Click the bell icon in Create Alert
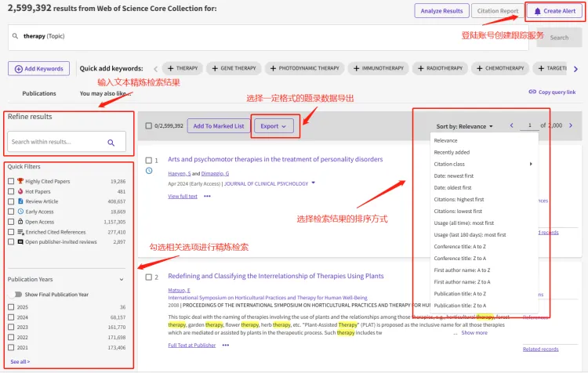This screenshot has height=373, width=588. tap(537, 11)
